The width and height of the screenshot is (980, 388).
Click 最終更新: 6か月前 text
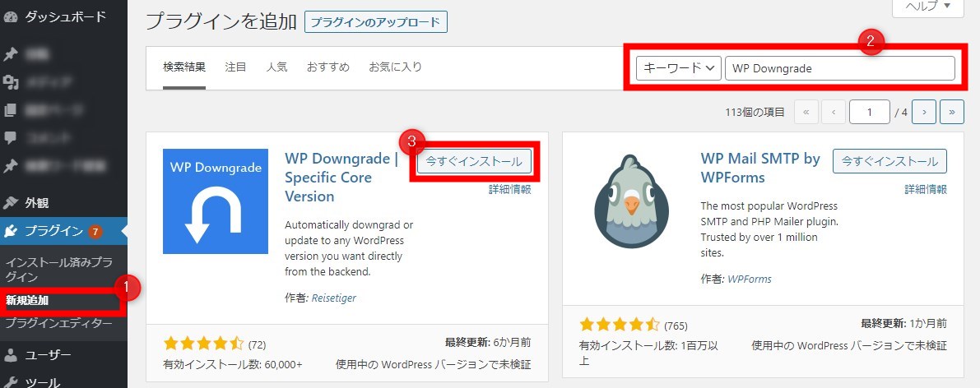pyautogui.click(x=488, y=343)
